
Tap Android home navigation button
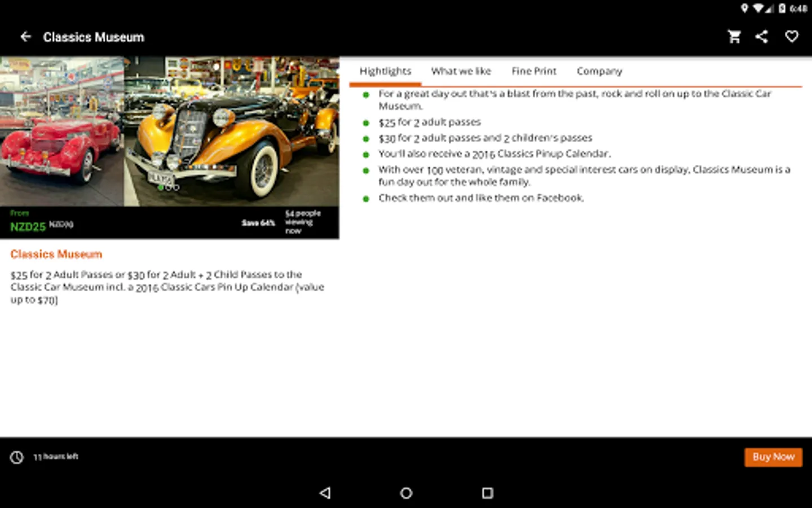pos(406,493)
